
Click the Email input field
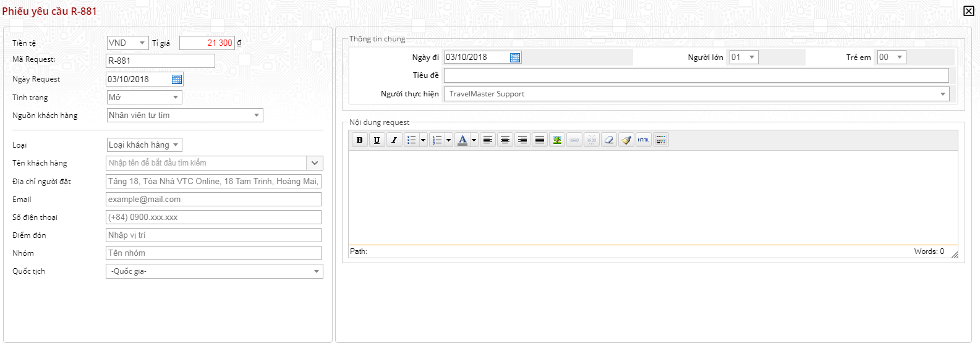[x=214, y=199]
